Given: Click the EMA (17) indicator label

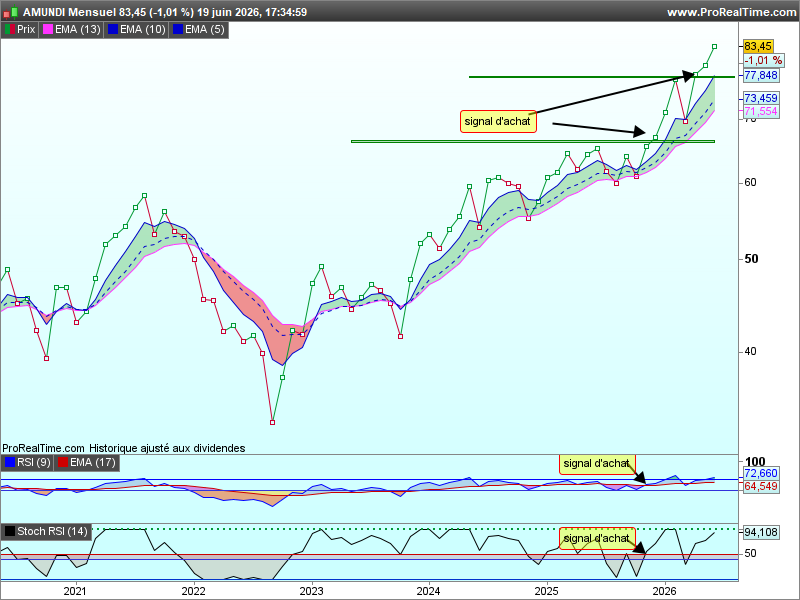Looking at the screenshot, I should tap(92, 462).
